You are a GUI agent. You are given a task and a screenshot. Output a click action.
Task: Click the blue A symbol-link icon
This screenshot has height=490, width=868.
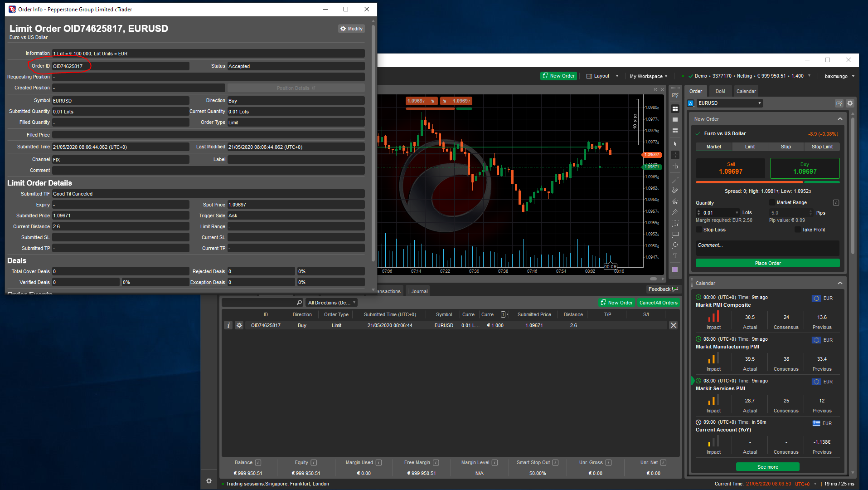691,103
